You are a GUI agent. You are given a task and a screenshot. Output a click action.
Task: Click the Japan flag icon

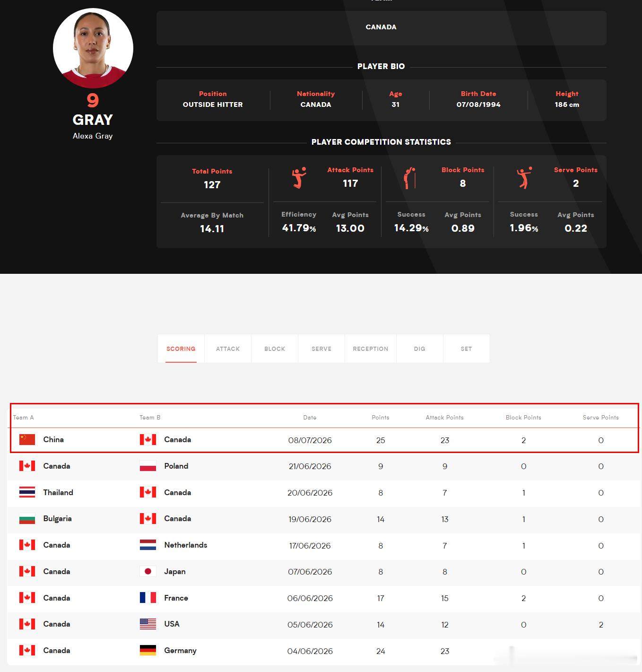(148, 571)
